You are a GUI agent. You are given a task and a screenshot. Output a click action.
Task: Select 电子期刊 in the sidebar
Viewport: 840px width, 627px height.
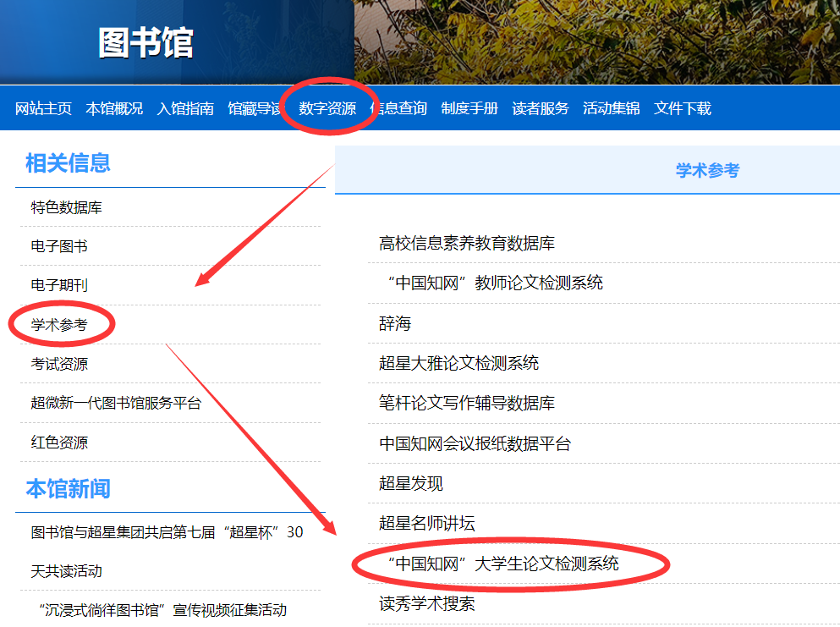coord(59,286)
